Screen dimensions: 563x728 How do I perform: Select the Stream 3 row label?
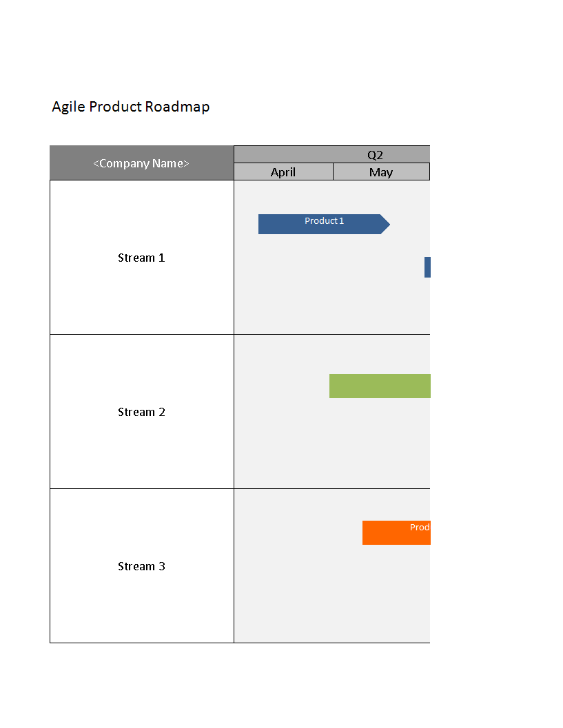(x=141, y=566)
